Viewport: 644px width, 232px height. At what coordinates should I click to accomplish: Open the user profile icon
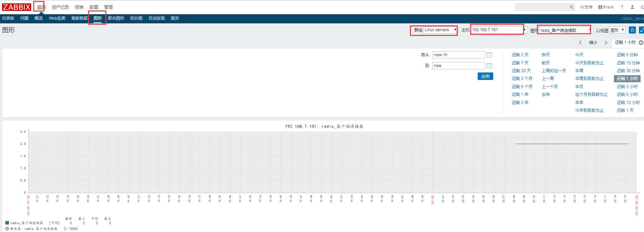tap(632, 7)
